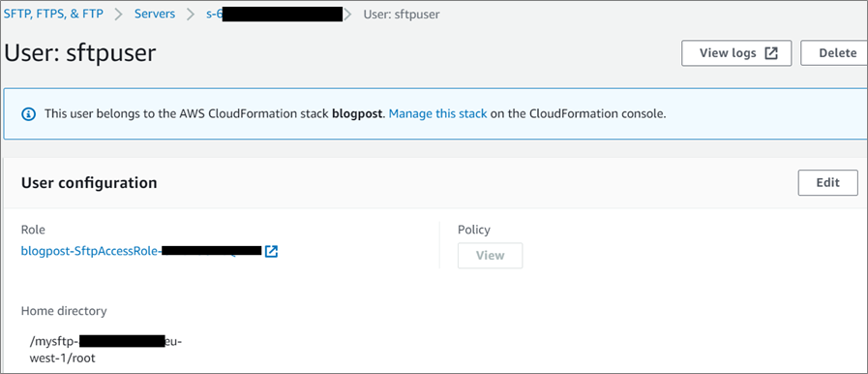Click the info icon in the CloudFormation banner

[28, 114]
